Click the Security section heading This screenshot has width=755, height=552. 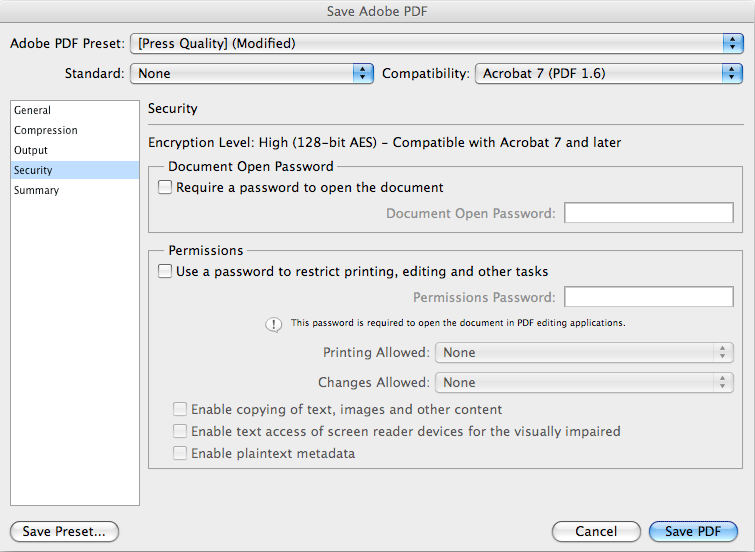pos(173,109)
